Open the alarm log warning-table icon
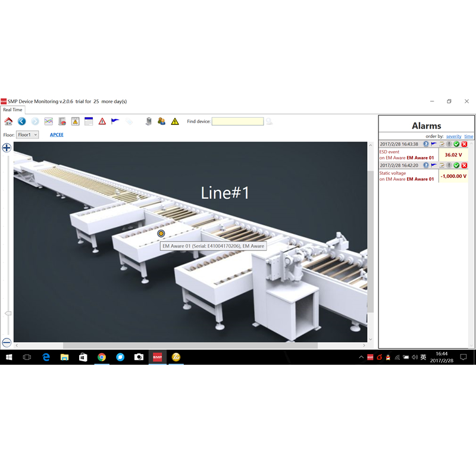This screenshot has height=476, width=476. tap(76, 121)
